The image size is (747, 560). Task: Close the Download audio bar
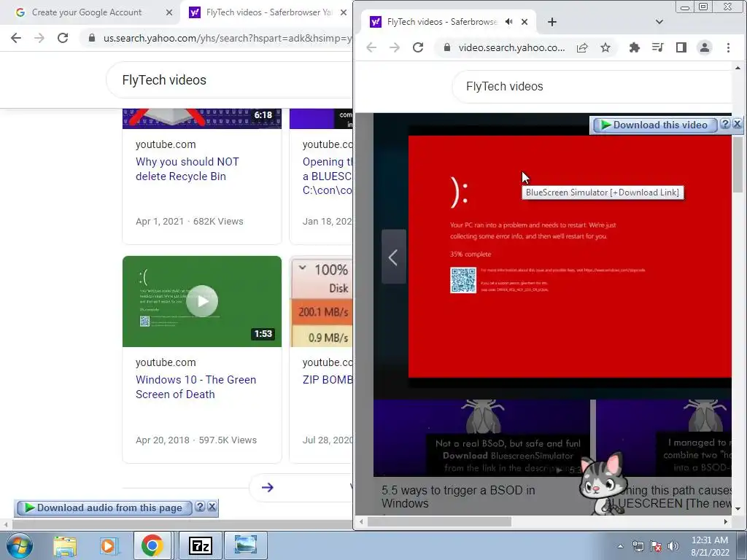(212, 507)
